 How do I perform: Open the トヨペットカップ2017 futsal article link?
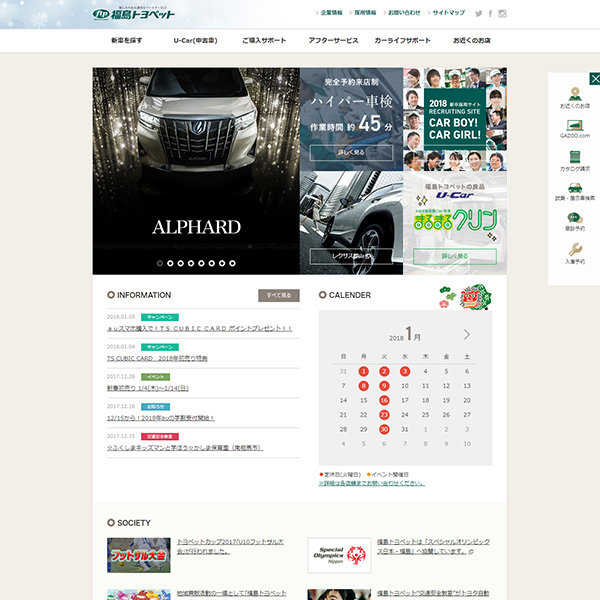coord(230,546)
